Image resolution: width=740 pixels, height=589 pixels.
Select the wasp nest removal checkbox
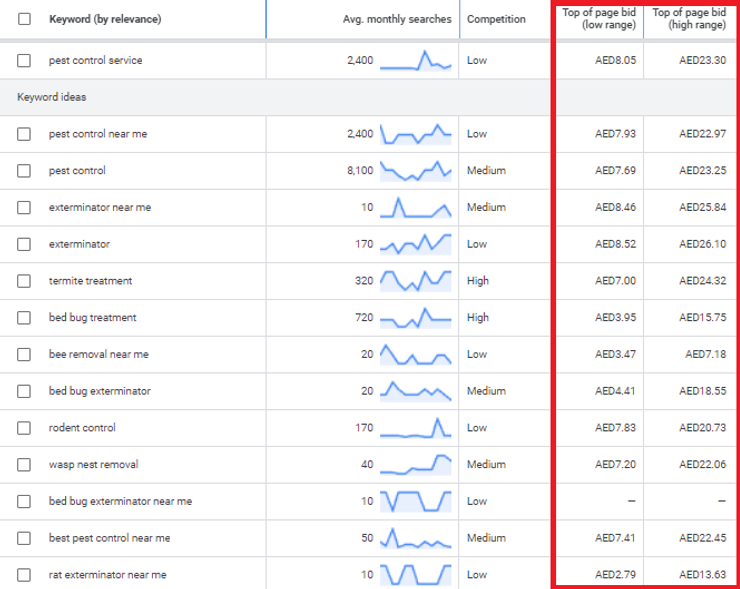tap(24, 465)
